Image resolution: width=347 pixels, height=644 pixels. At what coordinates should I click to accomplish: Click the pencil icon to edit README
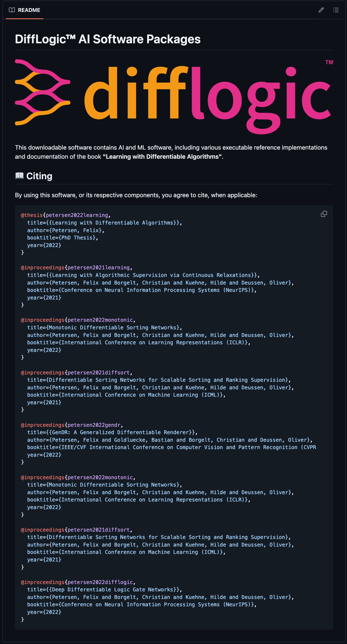pos(321,10)
